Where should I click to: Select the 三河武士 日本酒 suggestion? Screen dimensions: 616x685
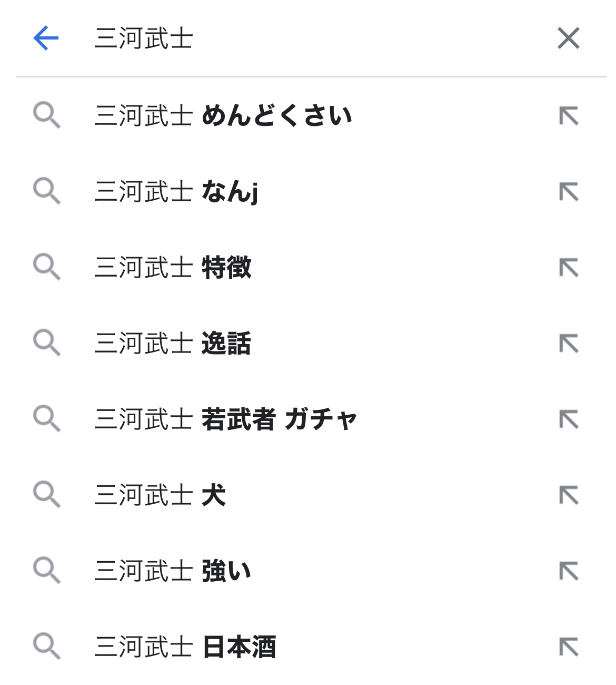coord(185,647)
